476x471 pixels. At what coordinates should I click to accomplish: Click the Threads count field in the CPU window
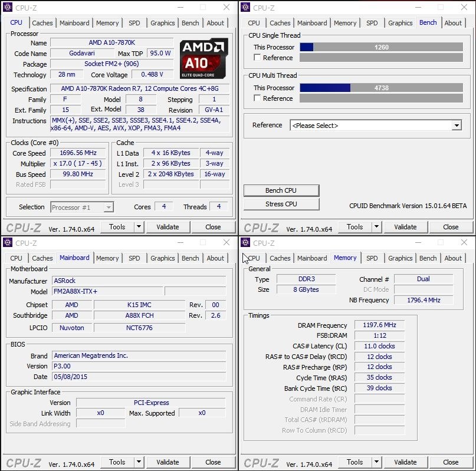219,207
